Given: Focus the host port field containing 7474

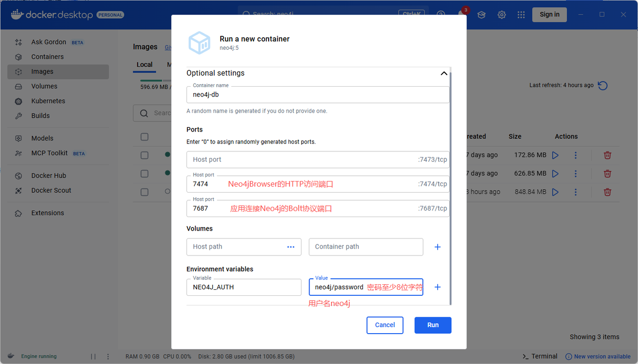Looking at the screenshot, I should click(318, 184).
